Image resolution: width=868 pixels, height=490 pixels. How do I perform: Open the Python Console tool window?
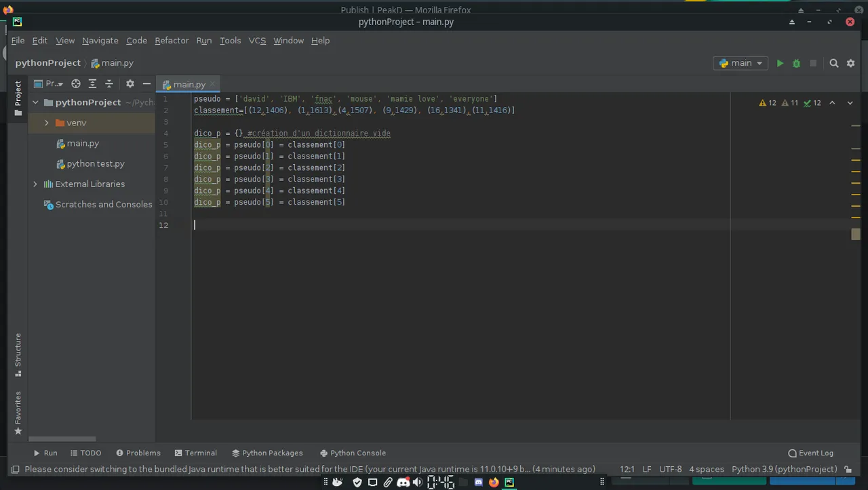pos(353,453)
